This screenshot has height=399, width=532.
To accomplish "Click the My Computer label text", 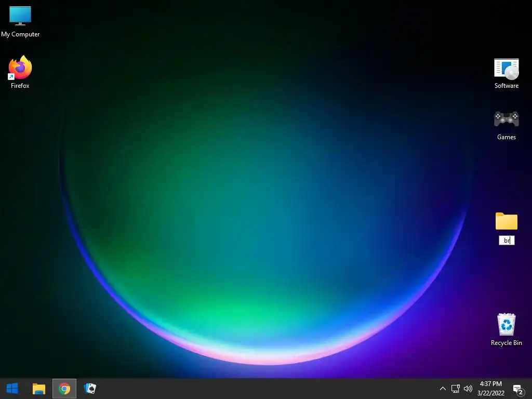I will pyautogui.click(x=20, y=34).
